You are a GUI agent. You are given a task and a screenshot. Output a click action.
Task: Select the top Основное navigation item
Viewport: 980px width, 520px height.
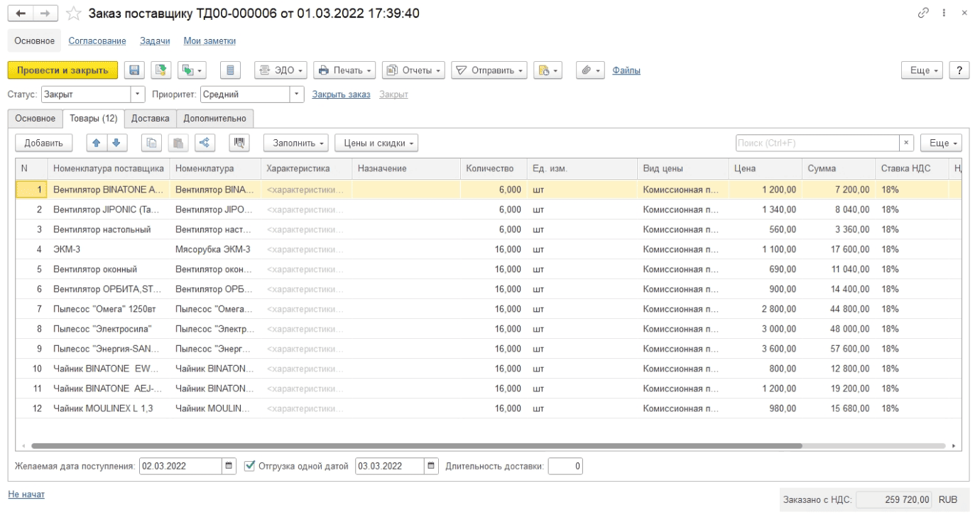click(x=35, y=41)
